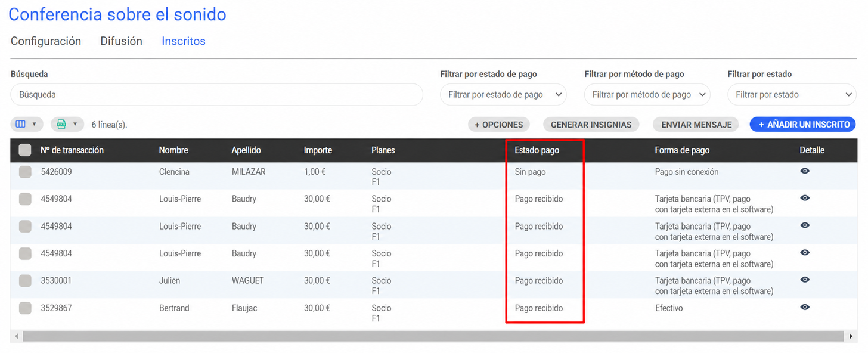Open the column display dropdown
The width and height of the screenshot is (868, 353).
pos(27,124)
